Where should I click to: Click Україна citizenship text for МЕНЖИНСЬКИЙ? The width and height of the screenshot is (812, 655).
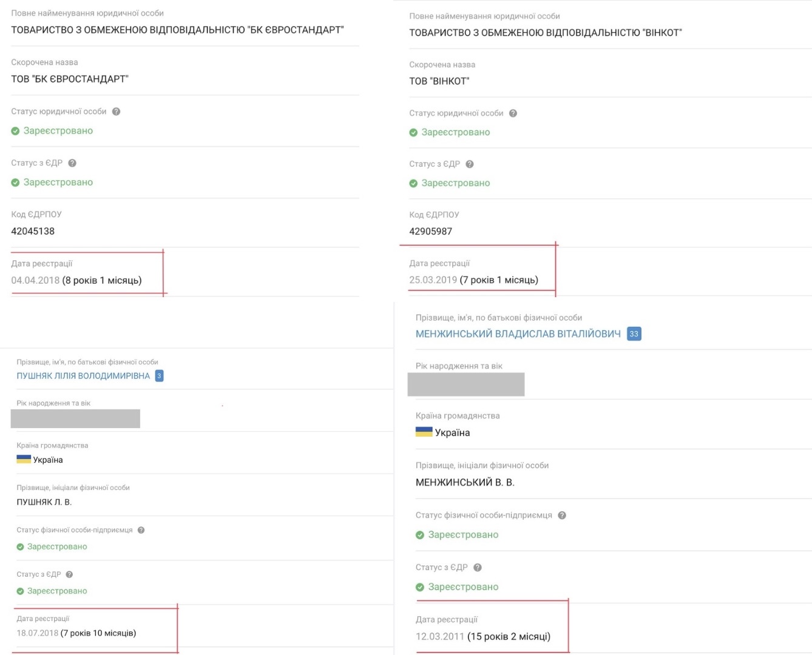pos(453,433)
